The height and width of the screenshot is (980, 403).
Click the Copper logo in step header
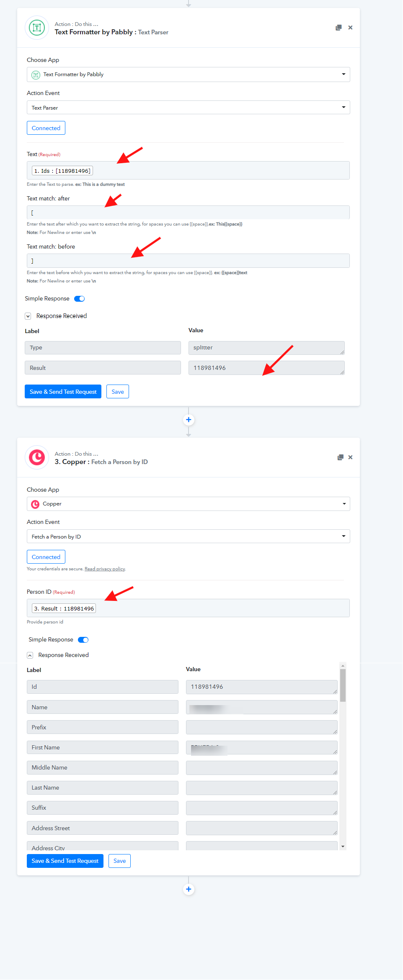(37, 457)
